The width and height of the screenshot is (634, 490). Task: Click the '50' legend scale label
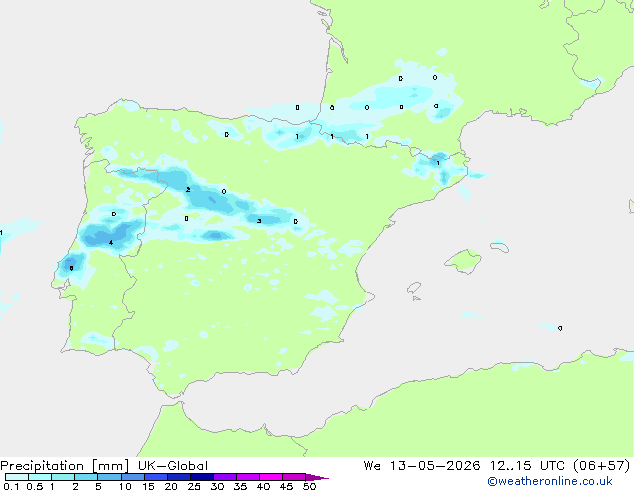[310, 486]
